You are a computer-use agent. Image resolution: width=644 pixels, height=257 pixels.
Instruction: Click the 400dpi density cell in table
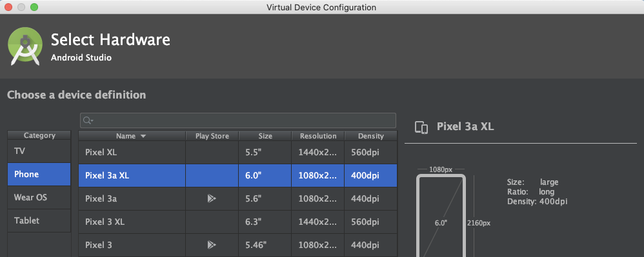371,175
